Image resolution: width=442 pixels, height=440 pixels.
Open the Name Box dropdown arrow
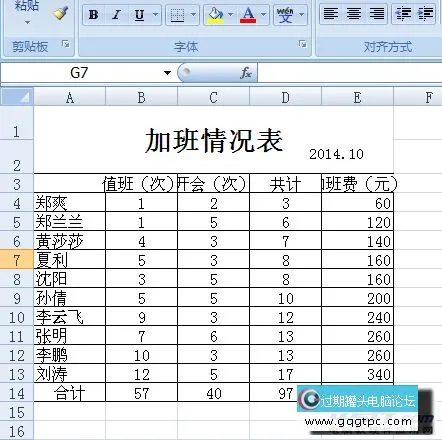[167, 73]
